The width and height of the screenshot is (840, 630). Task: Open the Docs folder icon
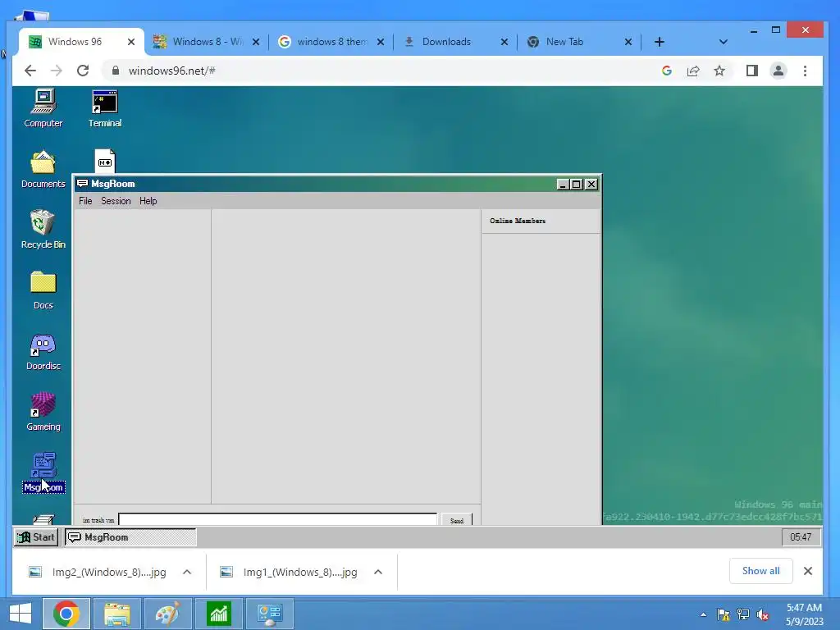(43, 290)
